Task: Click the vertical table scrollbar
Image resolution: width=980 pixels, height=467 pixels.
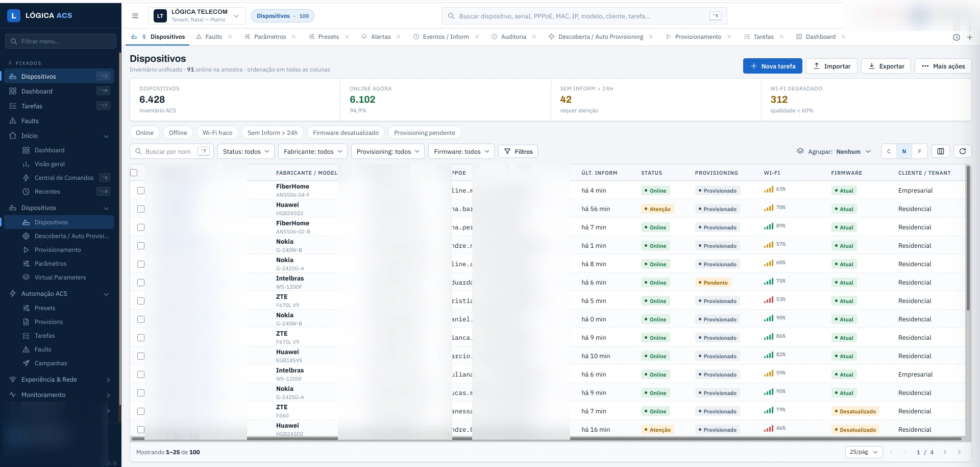Action: tap(968, 238)
